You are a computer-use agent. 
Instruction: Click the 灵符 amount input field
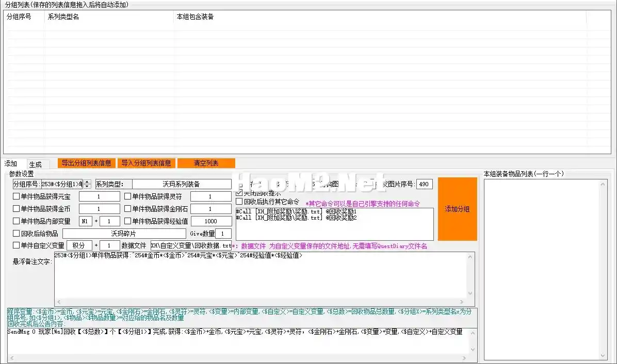click(210, 196)
